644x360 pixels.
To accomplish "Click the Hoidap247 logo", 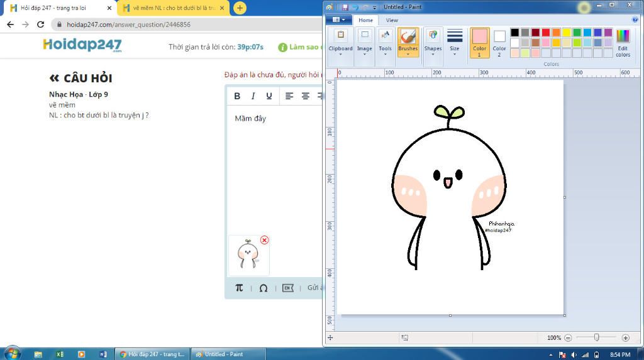I will (82, 45).
